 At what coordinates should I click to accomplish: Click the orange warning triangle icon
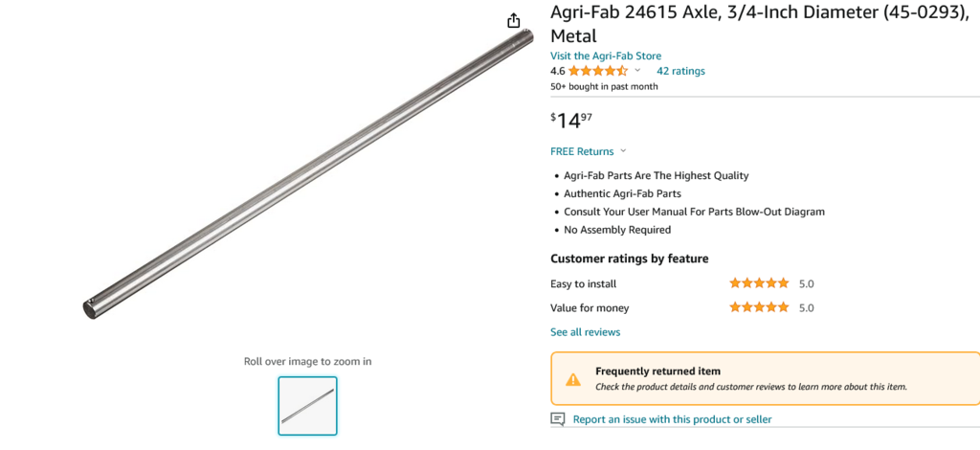572,379
